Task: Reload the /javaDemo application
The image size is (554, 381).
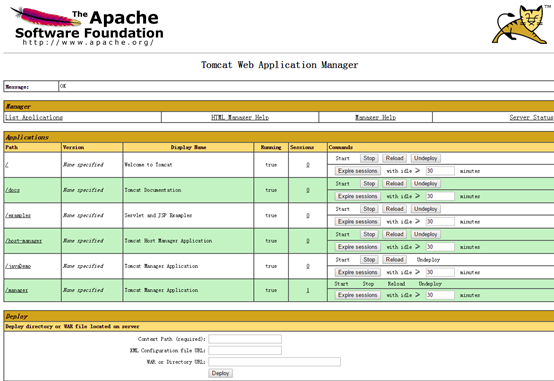Action: [x=394, y=260]
